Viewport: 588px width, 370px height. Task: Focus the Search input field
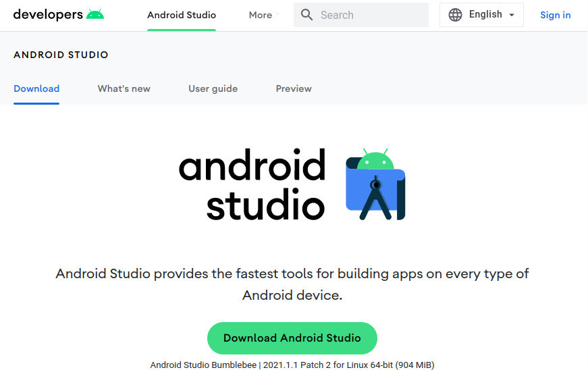(x=361, y=15)
